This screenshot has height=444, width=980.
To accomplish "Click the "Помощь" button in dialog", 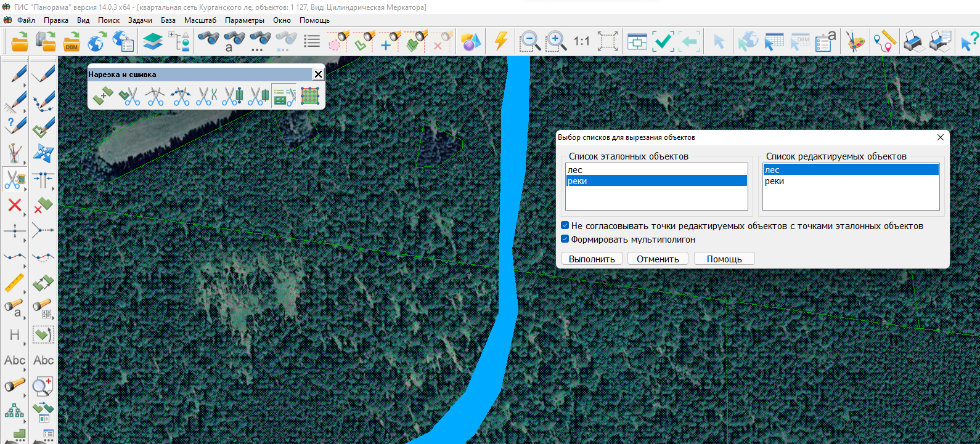I will [724, 259].
